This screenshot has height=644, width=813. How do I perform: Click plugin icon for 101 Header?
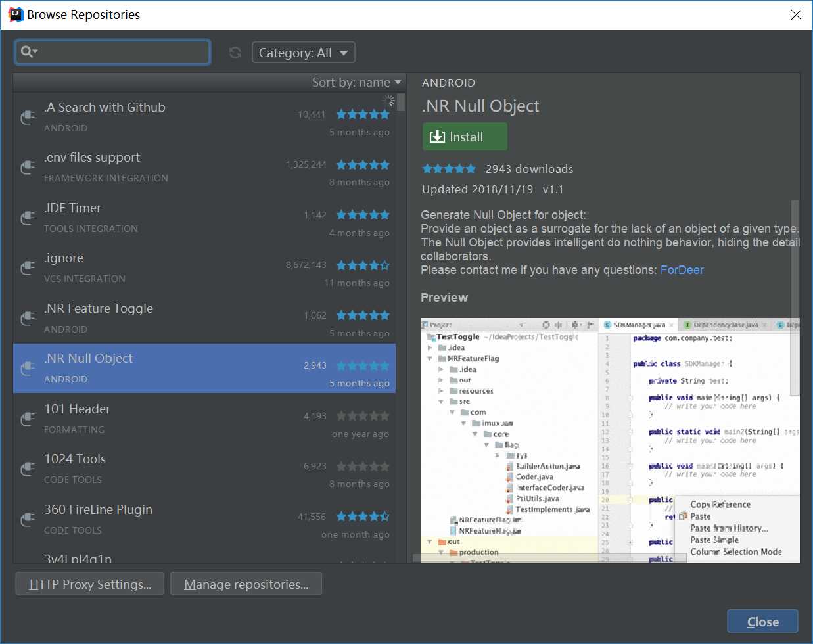(28, 419)
